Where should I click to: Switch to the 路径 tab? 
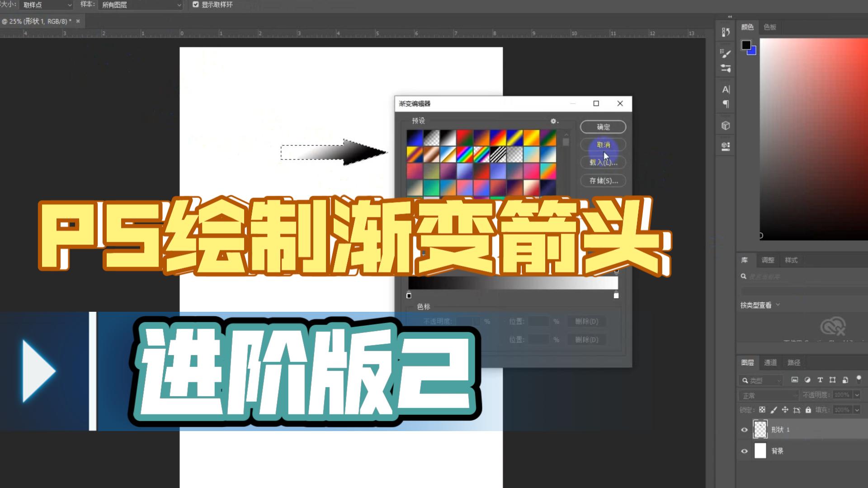point(794,362)
